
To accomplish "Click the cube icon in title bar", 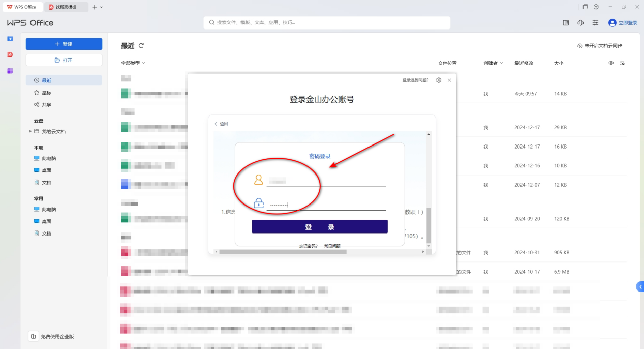I will tap(596, 7).
